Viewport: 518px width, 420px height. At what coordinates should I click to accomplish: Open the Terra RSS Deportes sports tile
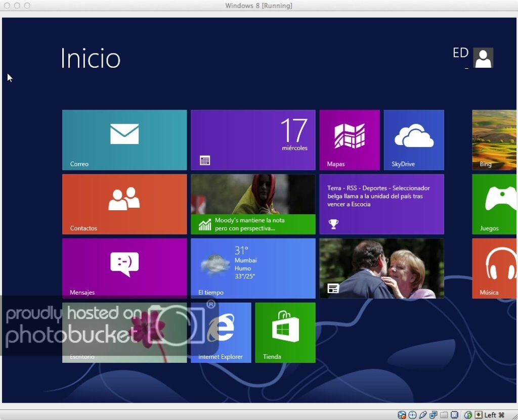tap(382, 204)
